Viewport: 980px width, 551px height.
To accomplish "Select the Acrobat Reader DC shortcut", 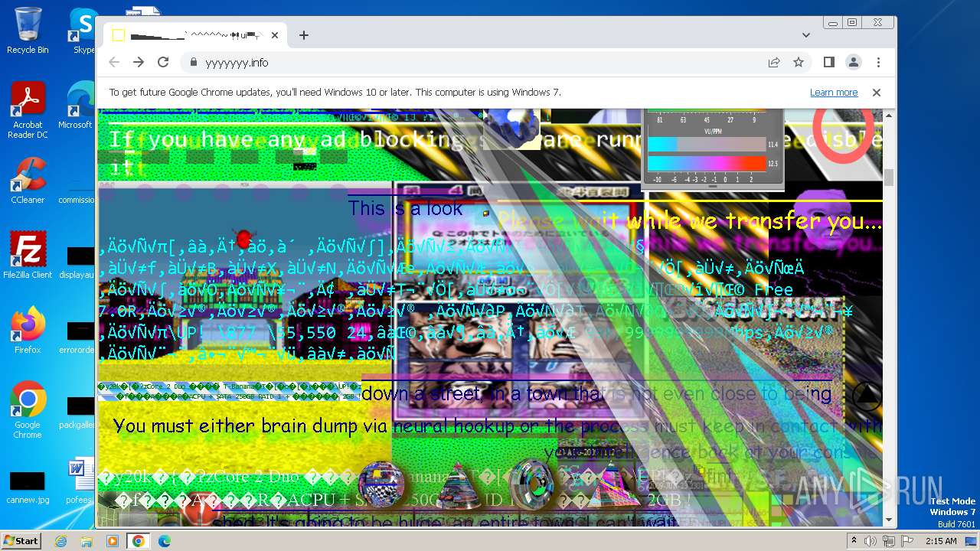I will tap(28, 111).
